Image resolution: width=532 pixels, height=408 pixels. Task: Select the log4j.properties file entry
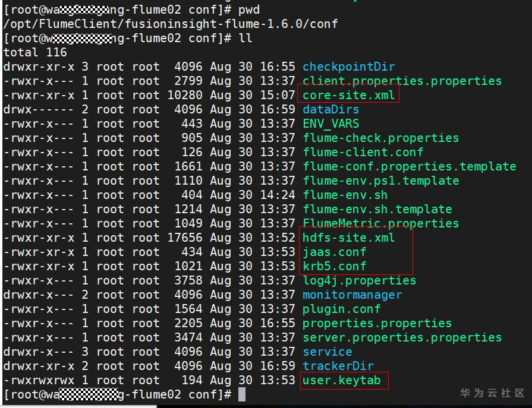pyautogui.click(x=359, y=280)
